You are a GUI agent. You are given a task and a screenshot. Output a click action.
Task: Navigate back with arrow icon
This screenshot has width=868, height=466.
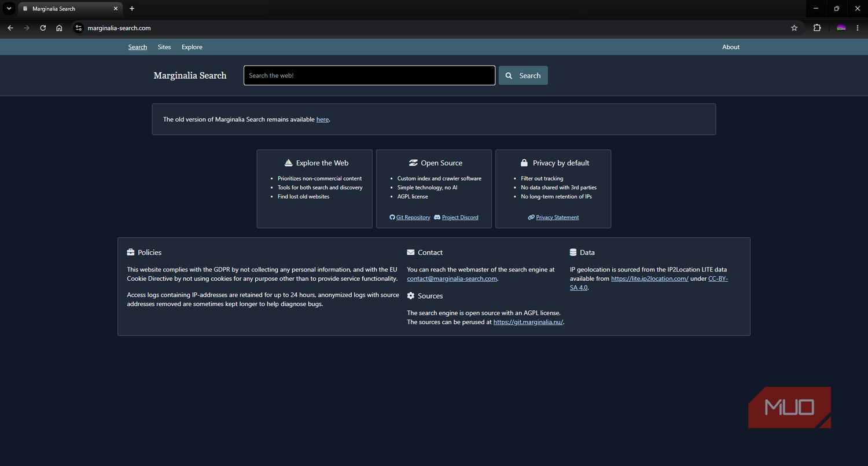[x=10, y=28]
